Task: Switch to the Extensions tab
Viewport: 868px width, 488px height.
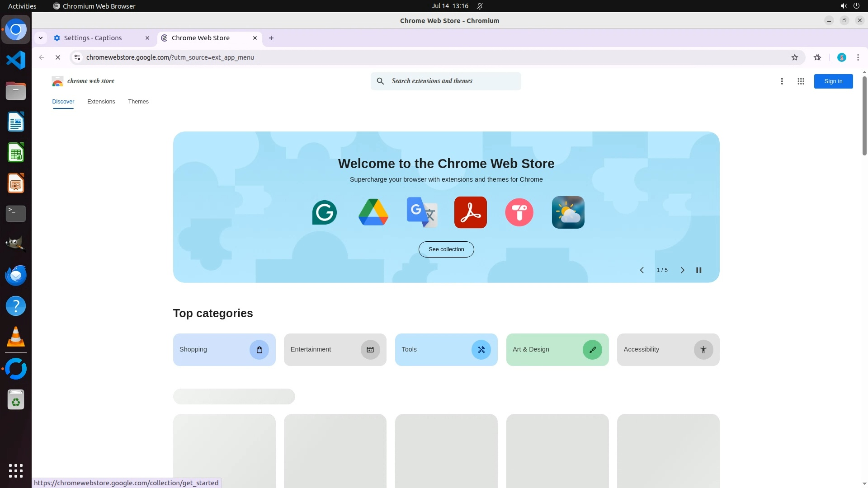Action: coord(101,102)
